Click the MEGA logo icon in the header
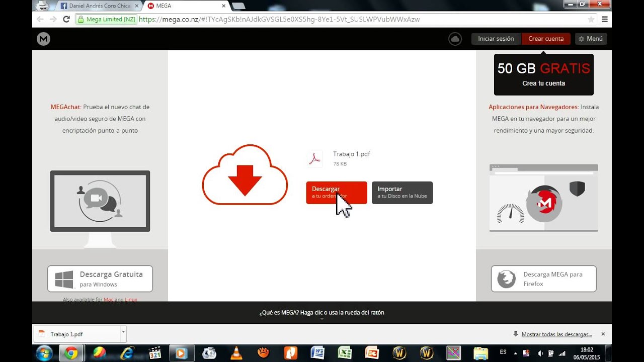Image resolution: width=644 pixels, height=362 pixels. point(43,39)
